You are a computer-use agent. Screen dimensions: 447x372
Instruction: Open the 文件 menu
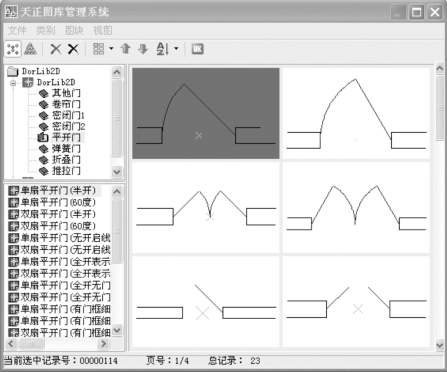[x=17, y=31]
